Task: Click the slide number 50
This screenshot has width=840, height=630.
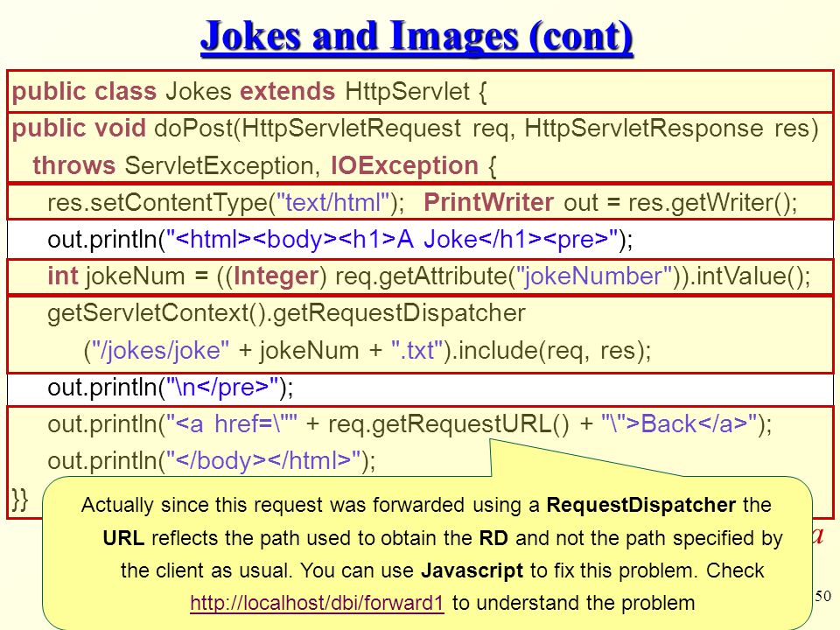Action: tap(822, 596)
